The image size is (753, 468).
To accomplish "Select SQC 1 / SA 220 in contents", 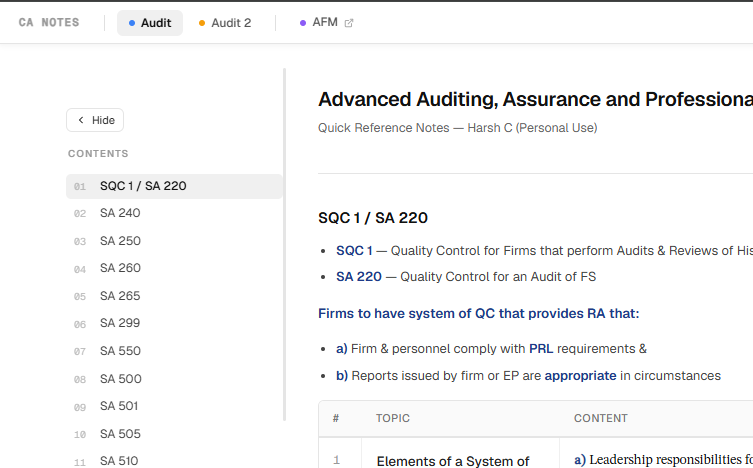I will tap(174, 186).
